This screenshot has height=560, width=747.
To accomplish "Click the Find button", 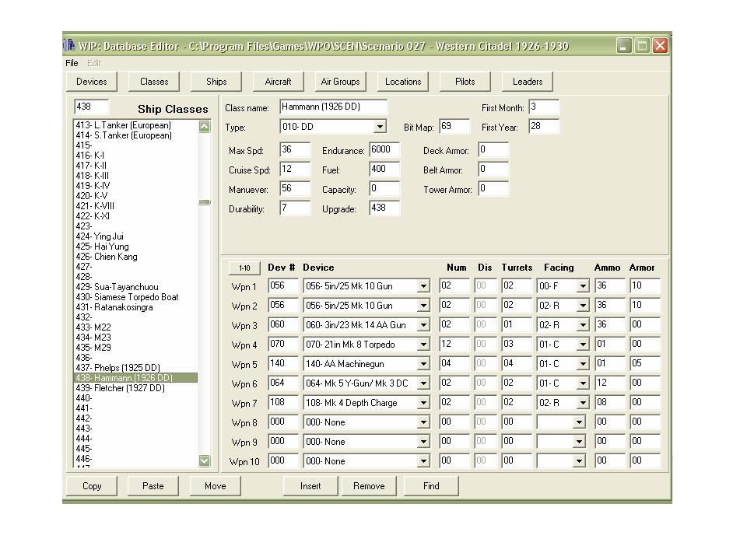I will click(431, 485).
